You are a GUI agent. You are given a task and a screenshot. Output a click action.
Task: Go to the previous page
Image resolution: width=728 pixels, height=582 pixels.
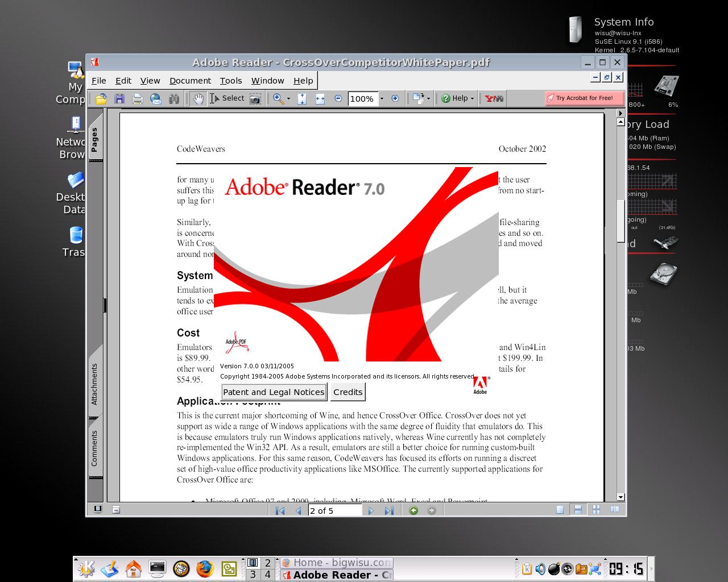(x=298, y=510)
